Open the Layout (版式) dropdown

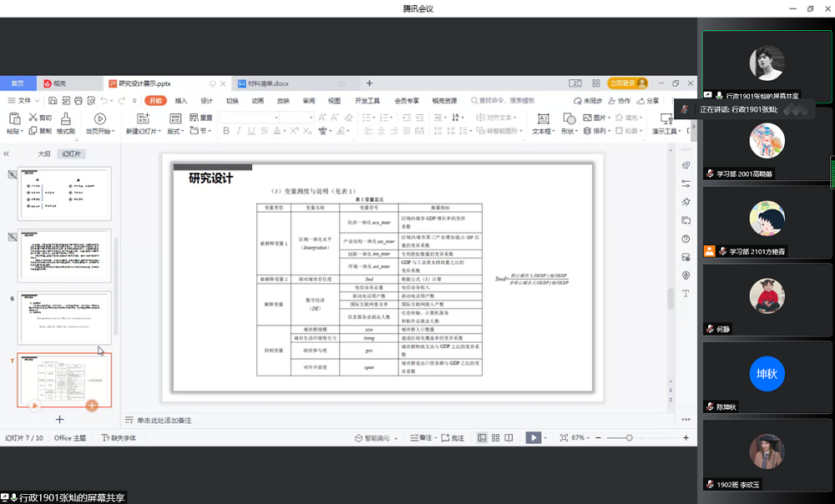click(x=175, y=131)
